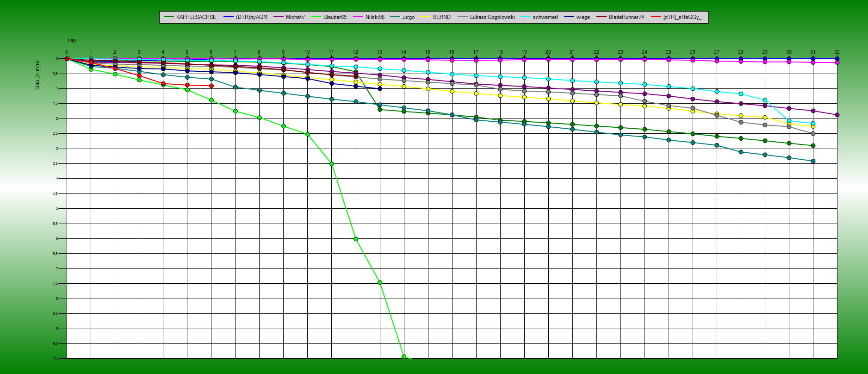The width and height of the screenshot is (868, 374).
Task: Click gap value 5 on left axis
Action: pos(57,209)
